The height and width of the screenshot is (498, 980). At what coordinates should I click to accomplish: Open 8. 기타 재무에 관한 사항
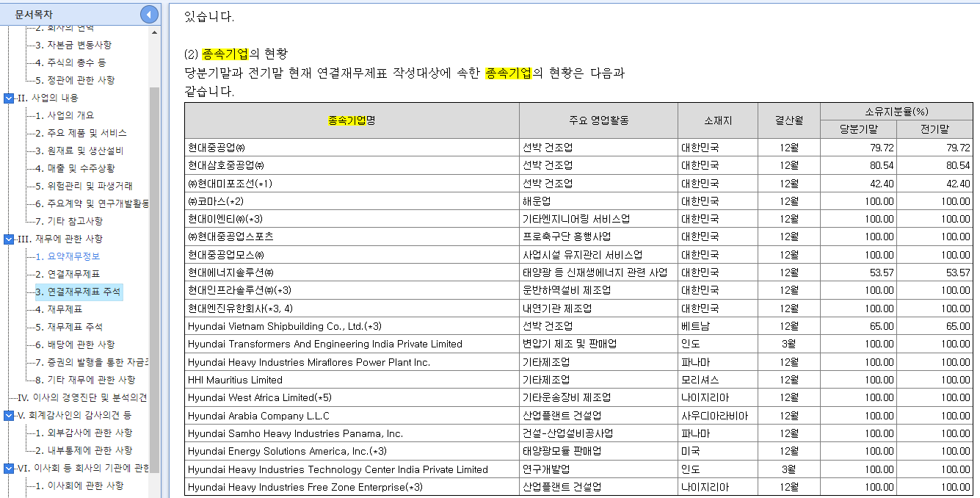(x=85, y=380)
